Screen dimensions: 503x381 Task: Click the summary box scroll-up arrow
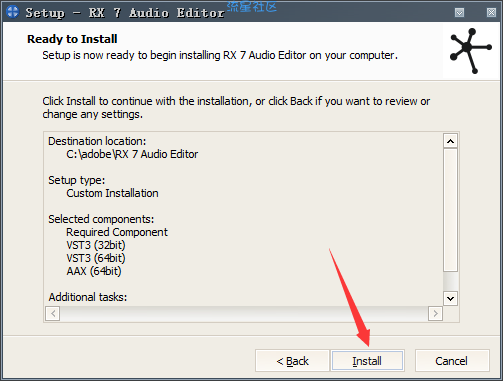[450, 141]
